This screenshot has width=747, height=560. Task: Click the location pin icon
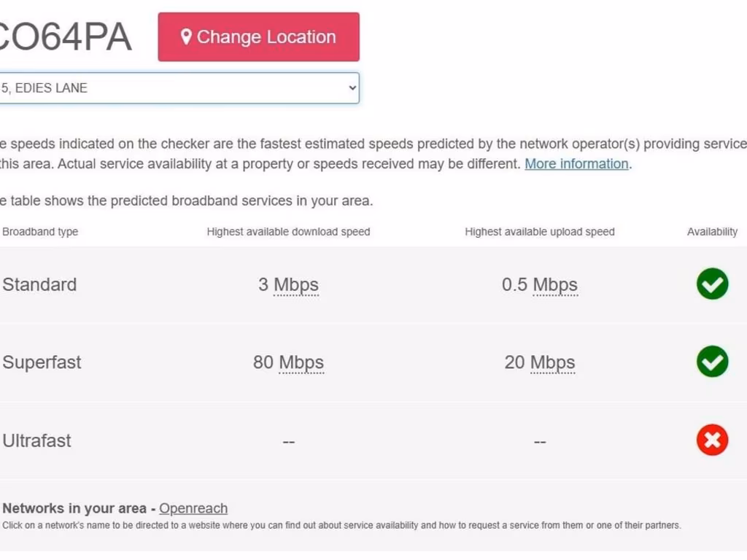(x=186, y=37)
